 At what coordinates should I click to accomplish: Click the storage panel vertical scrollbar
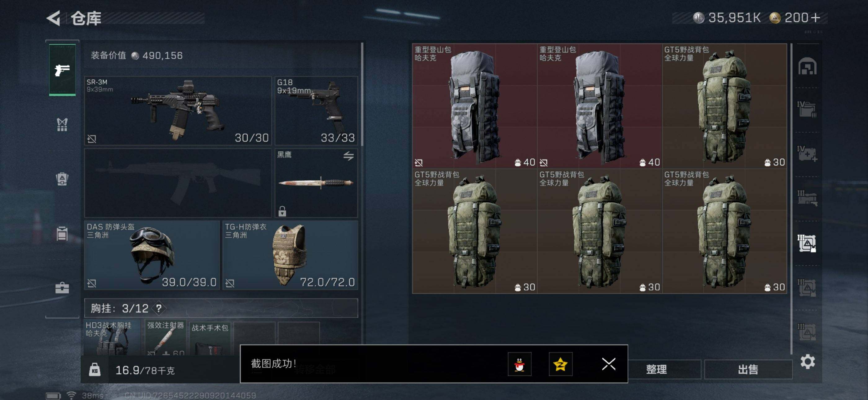(x=791, y=199)
